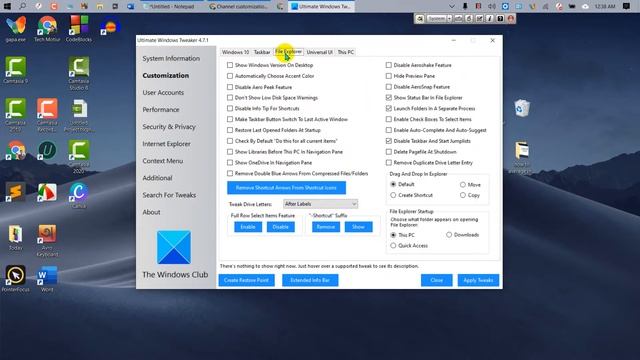This screenshot has height=360, width=640.
Task: Switch to Channel customization browser taskbar window
Action: [238, 6]
